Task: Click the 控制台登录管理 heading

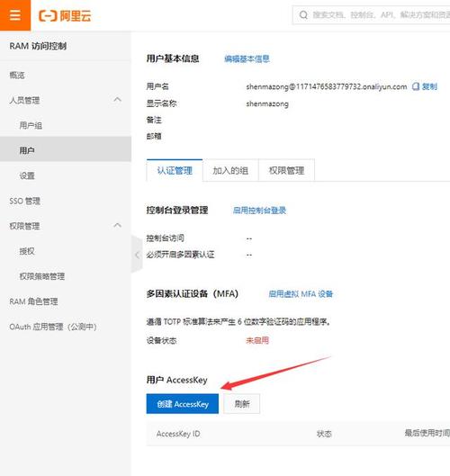Action: coord(177,210)
